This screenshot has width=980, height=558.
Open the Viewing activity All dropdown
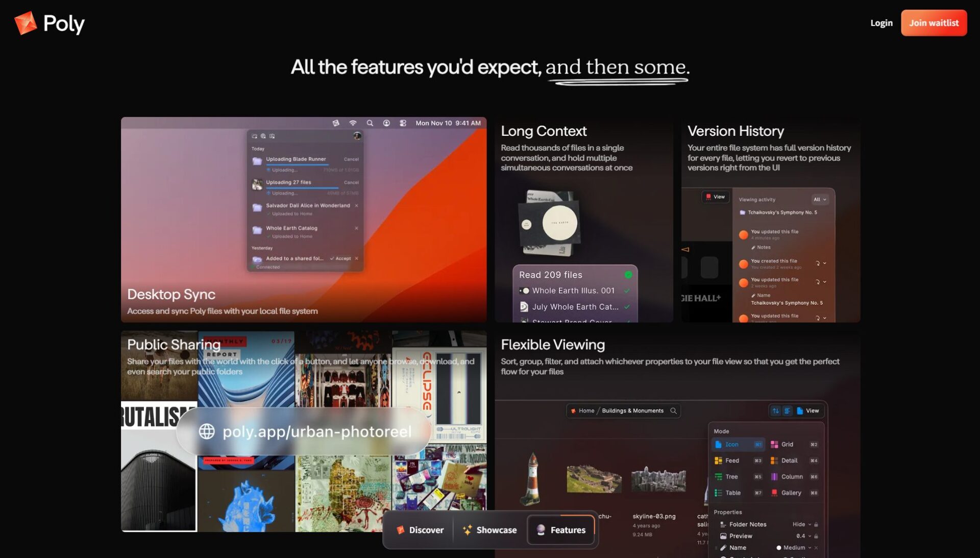[819, 200]
